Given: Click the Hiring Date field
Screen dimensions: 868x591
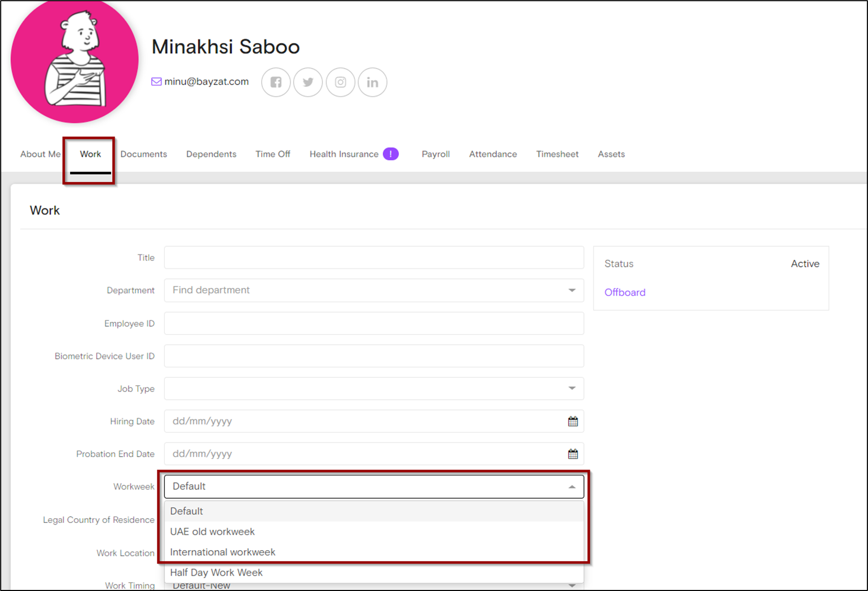Looking at the screenshot, I should (374, 421).
